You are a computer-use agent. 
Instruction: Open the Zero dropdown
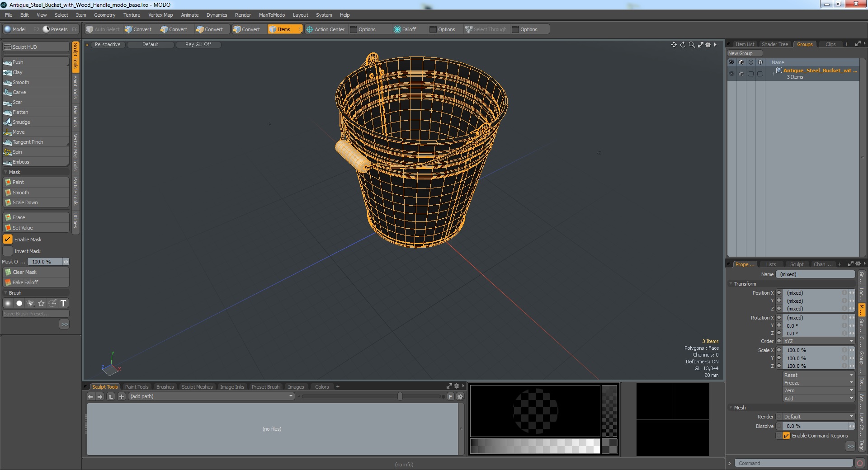818,390
